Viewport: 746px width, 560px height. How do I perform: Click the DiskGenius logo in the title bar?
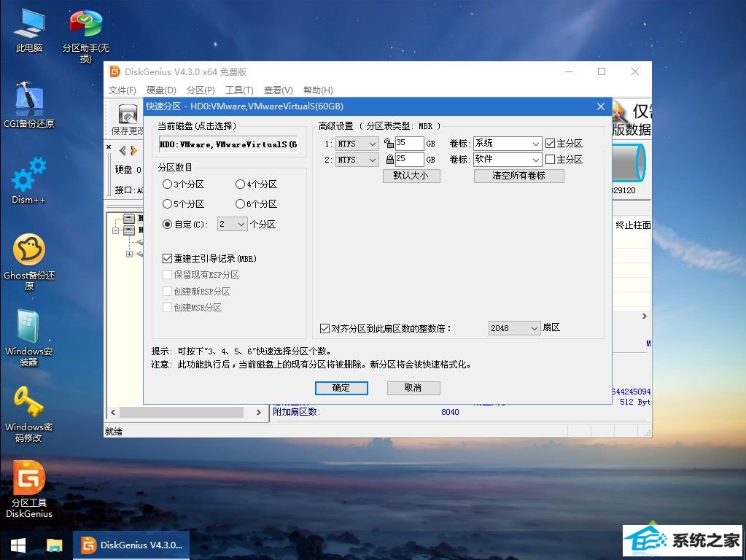[x=114, y=72]
